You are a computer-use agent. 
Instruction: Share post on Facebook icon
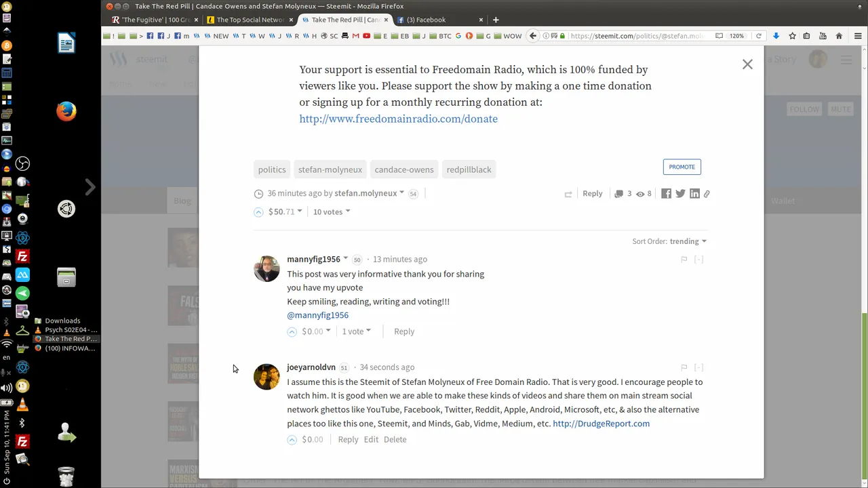click(666, 194)
